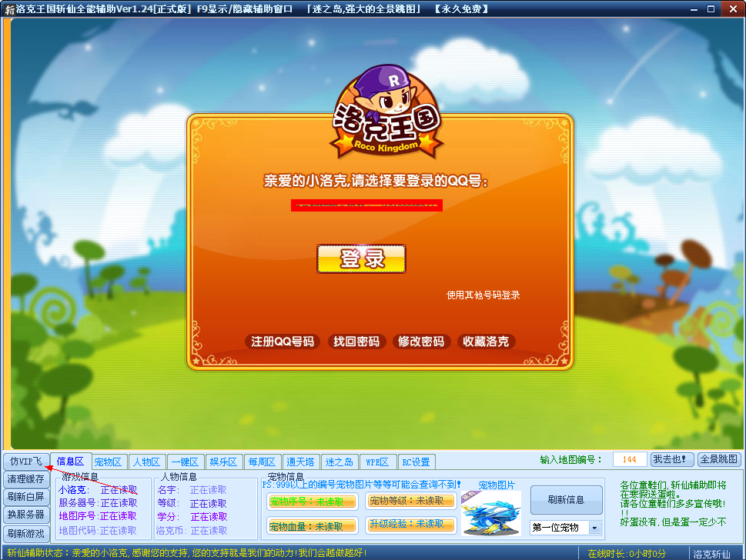
Task: Click the 全景跳图 button
Action: click(719, 459)
